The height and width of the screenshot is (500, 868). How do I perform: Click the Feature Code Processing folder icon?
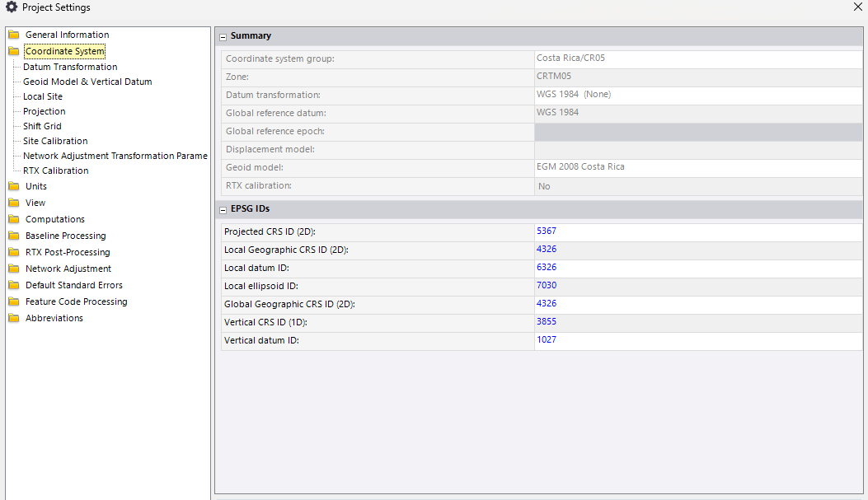click(x=14, y=301)
